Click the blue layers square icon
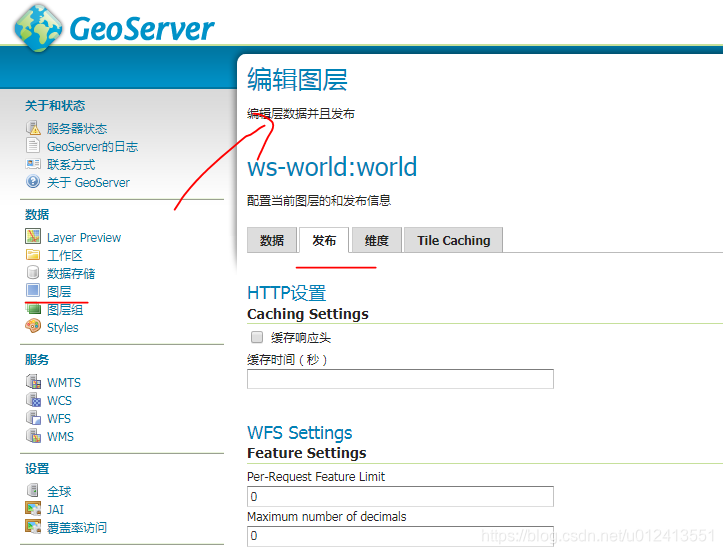Image resolution: width=723 pixels, height=554 pixels. click(33, 290)
